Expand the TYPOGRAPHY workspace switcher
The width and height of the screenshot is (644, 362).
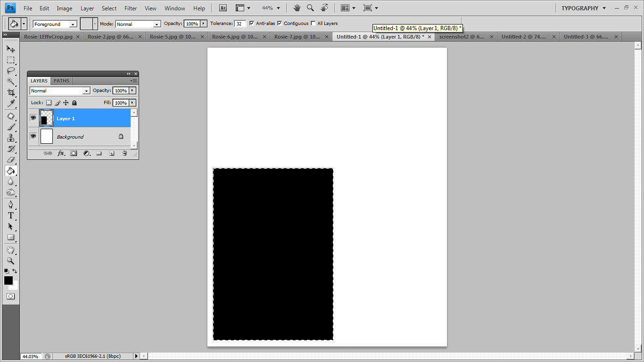[584, 8]
